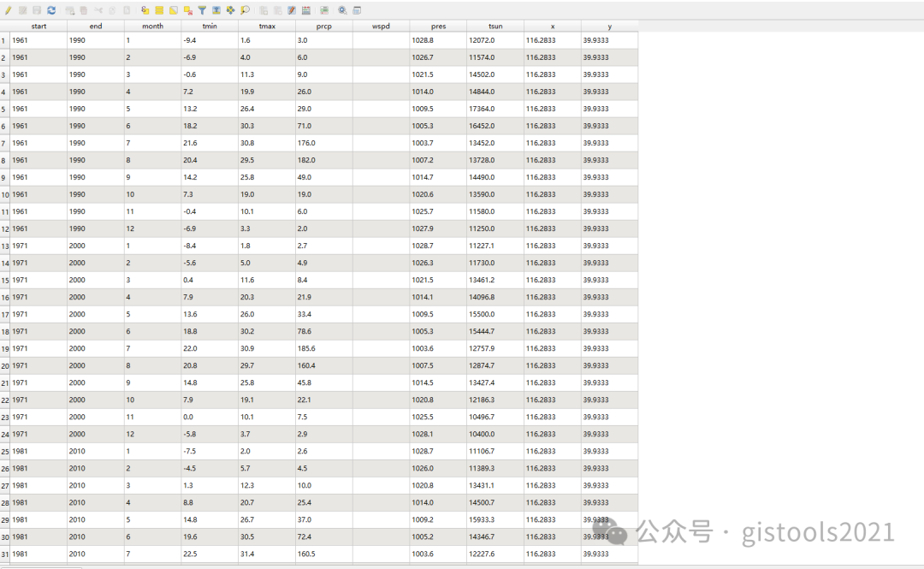
Task: Click the pres column header
Action: click(x=438, y=26)
